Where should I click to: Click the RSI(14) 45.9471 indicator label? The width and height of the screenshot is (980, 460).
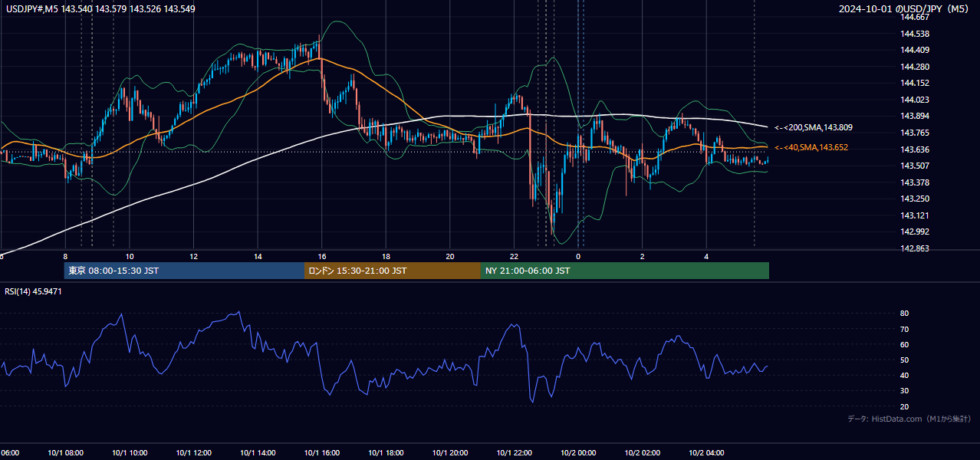(x=34, y=291)
